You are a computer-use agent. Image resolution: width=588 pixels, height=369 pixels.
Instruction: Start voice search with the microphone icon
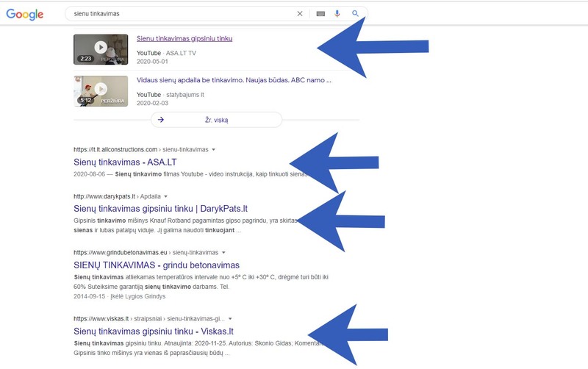pyautogui.click(x=337, y=13)
